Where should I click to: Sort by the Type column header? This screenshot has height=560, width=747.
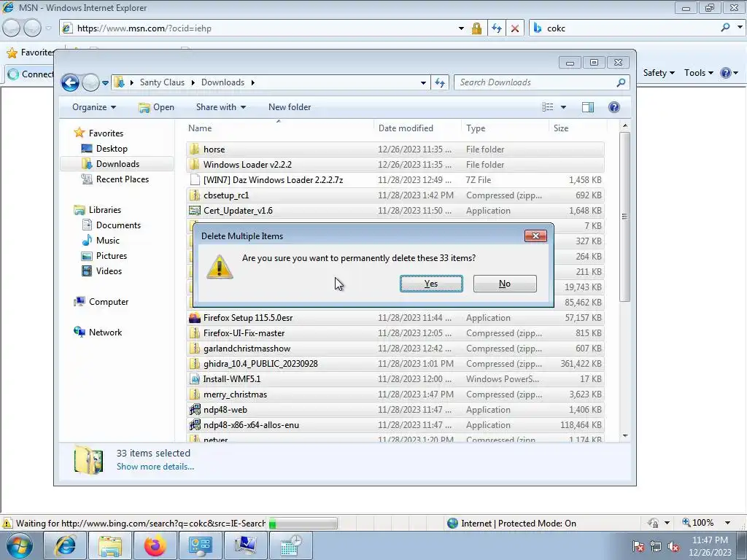(505, 128)
